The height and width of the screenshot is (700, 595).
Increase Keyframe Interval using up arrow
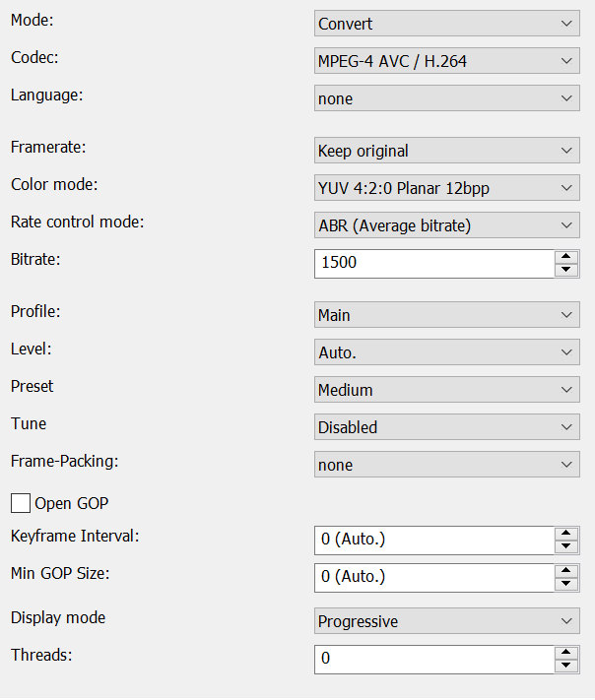coord(565,534)
